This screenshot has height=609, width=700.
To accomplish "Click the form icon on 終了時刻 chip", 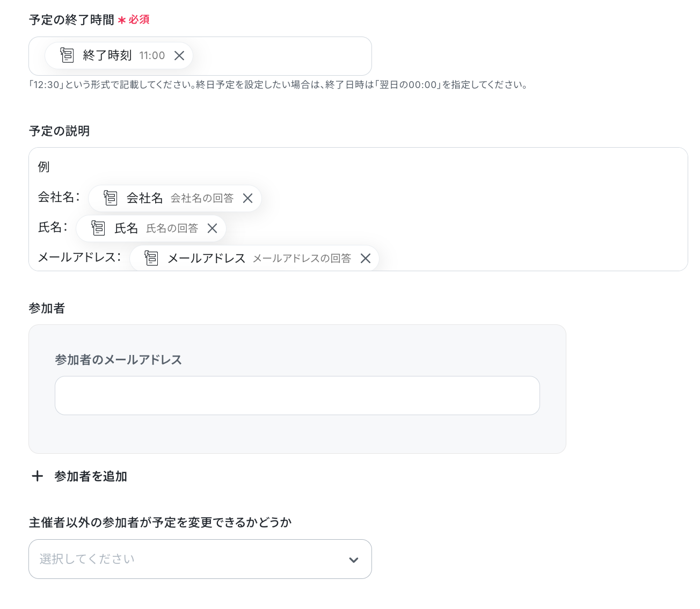I will click(x=67, y=55).
